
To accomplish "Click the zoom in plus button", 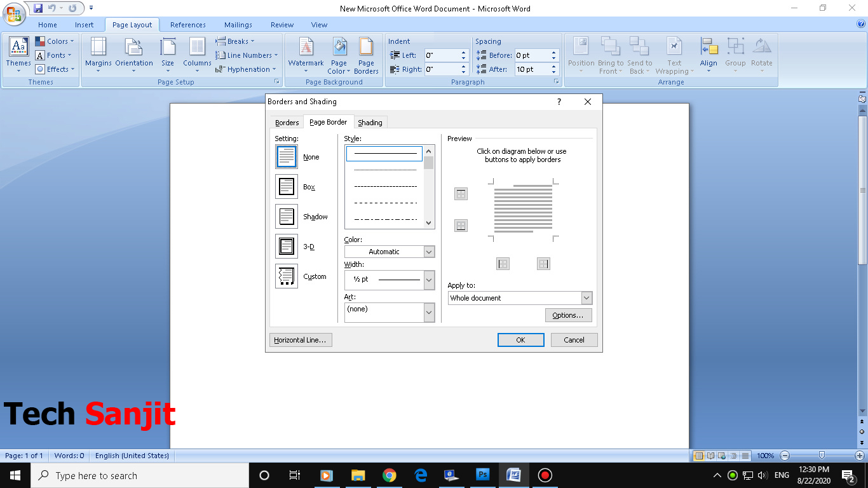I will pos(860,456).
